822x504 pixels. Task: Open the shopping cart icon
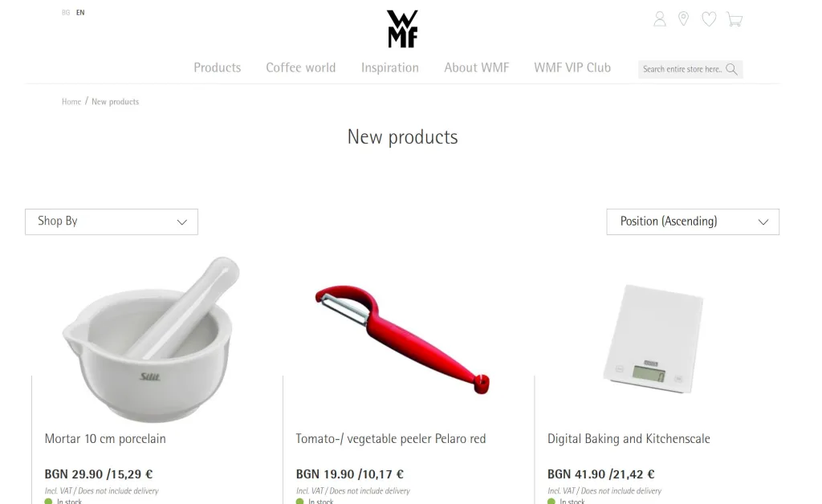coord(735,19)
